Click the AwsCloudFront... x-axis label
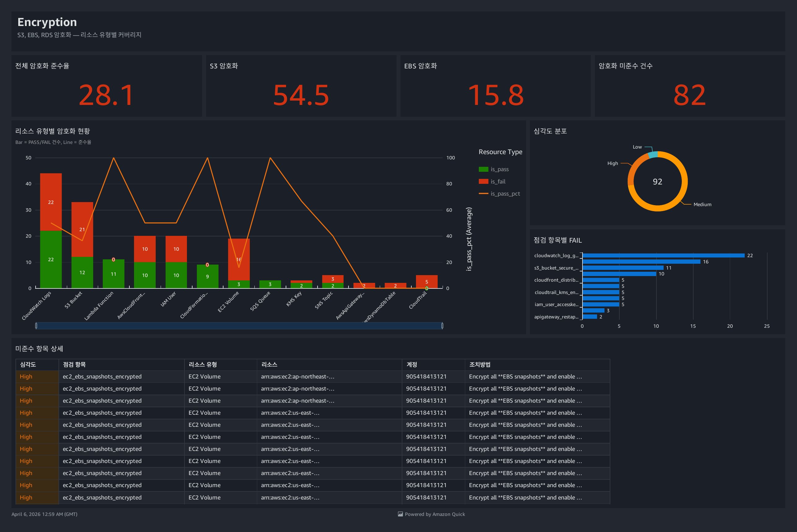797x532 pixels. [x=131, y=305]
